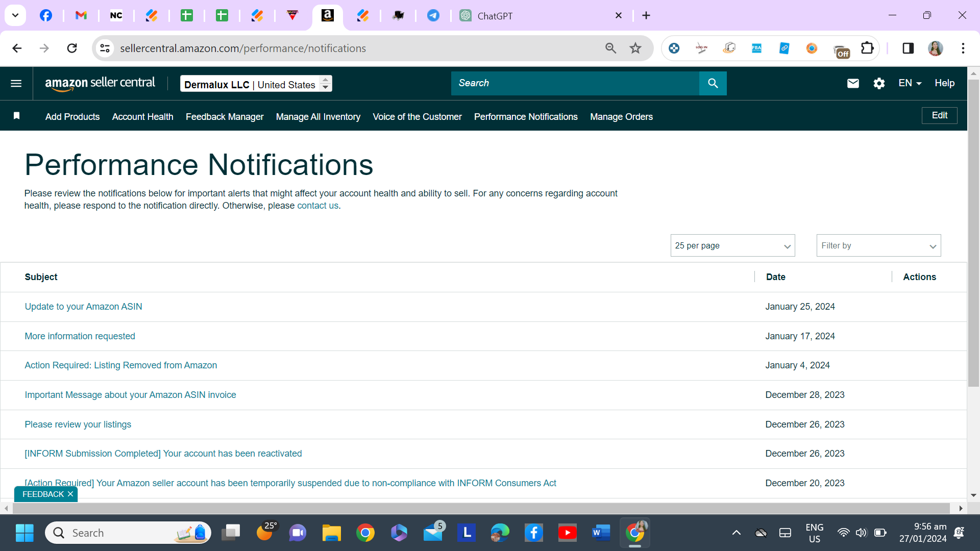The height and width of the screenshot is (551, 980).
Task: Open the volume control in system tray
Action: coord(862,533)
